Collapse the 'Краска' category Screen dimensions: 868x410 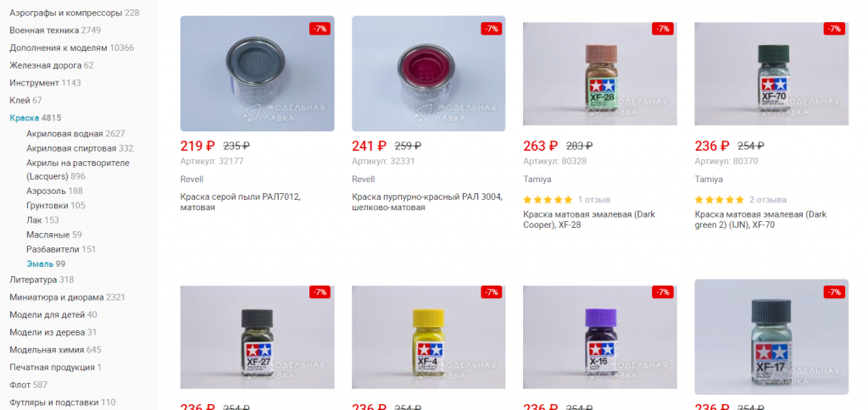(25, 118)
